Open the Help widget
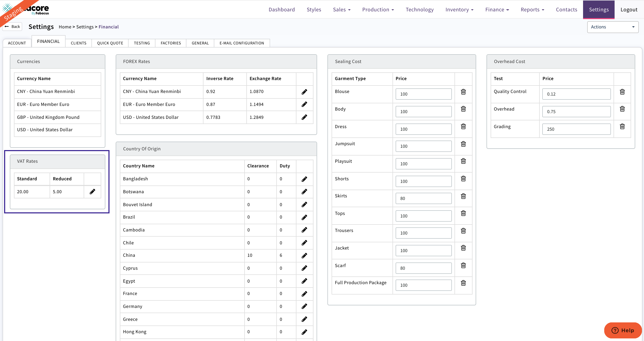This screenshot has width=644, height=341. [623, 330]
